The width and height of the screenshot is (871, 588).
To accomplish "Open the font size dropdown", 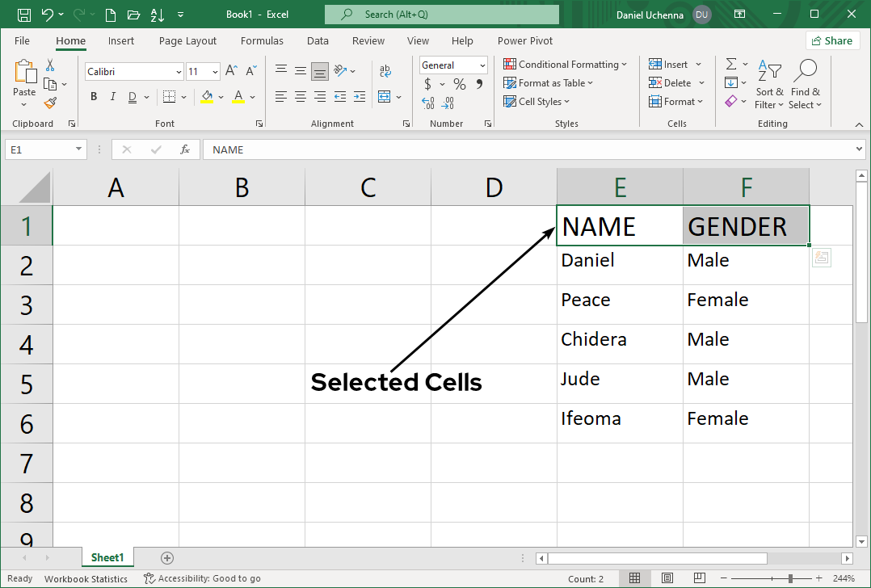I will 215,71.
